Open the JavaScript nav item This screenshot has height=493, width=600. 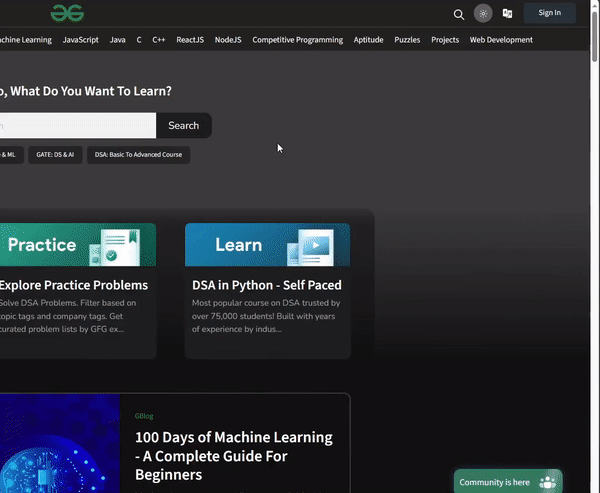(x=81, y=40)
